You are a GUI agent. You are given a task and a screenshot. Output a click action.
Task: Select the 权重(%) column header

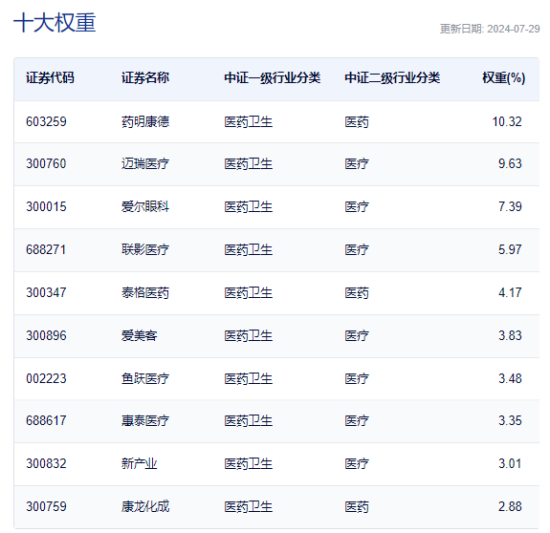coord(504,78)
